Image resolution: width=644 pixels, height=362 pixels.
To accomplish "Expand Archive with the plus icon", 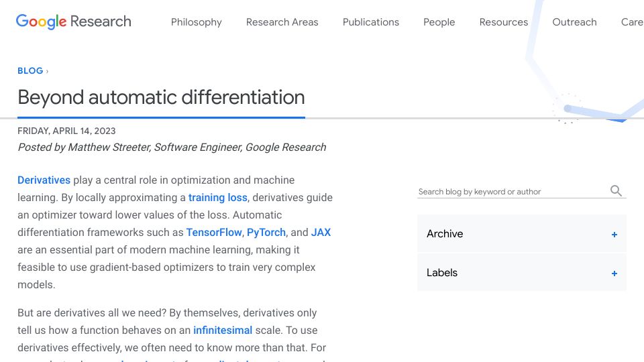I will (x=614, y=235).
